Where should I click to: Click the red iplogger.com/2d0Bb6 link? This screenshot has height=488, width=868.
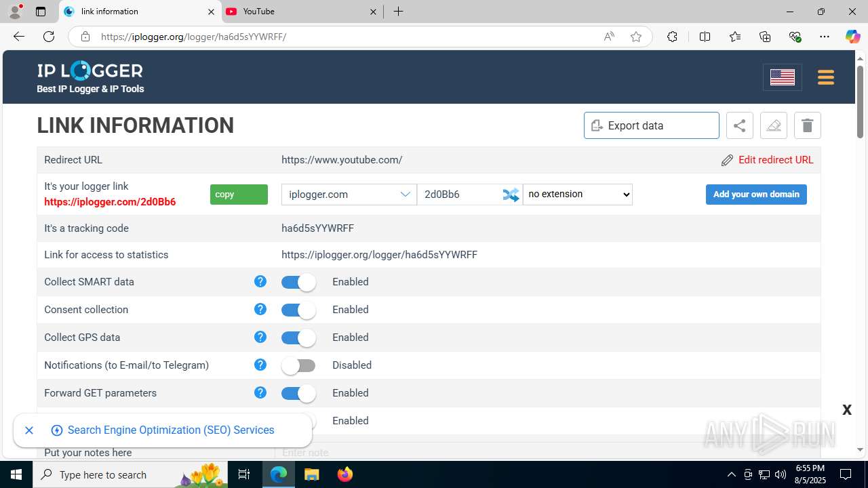110,202
